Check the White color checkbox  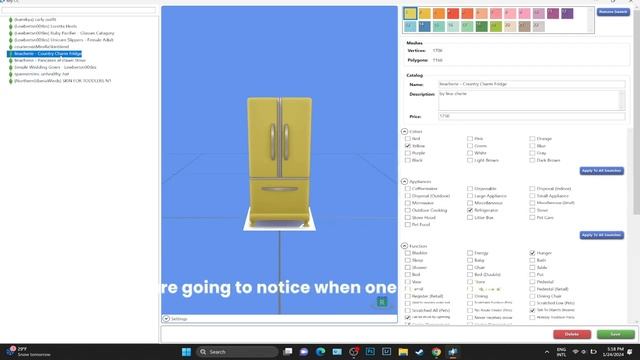[x=470, y=153]
